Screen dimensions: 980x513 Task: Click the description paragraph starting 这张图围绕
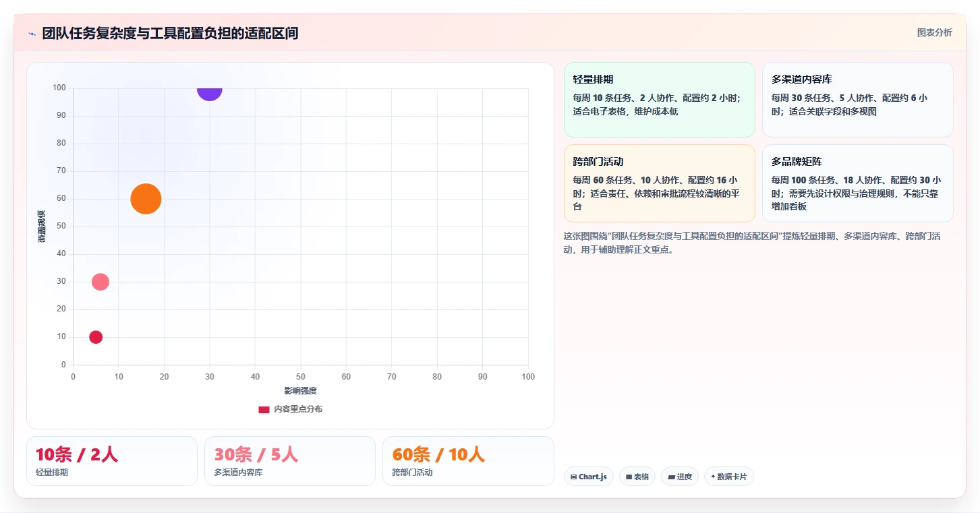click(x=753, y=243)
